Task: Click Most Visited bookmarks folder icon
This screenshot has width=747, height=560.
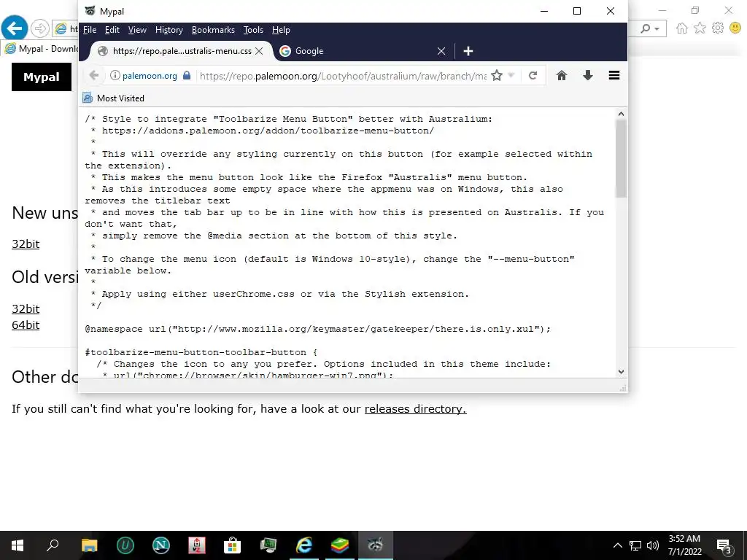Action: coord(88,98)
